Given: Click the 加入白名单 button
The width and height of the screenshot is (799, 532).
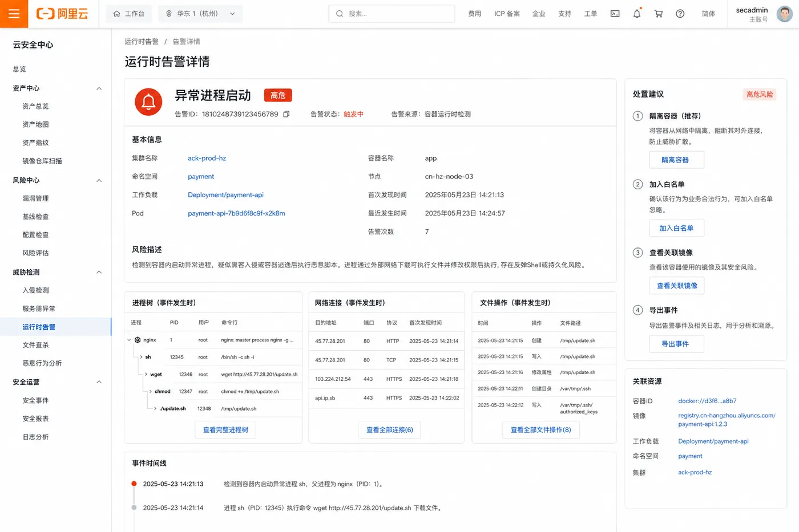Looking at the screenshot, I should coord(676,228).
